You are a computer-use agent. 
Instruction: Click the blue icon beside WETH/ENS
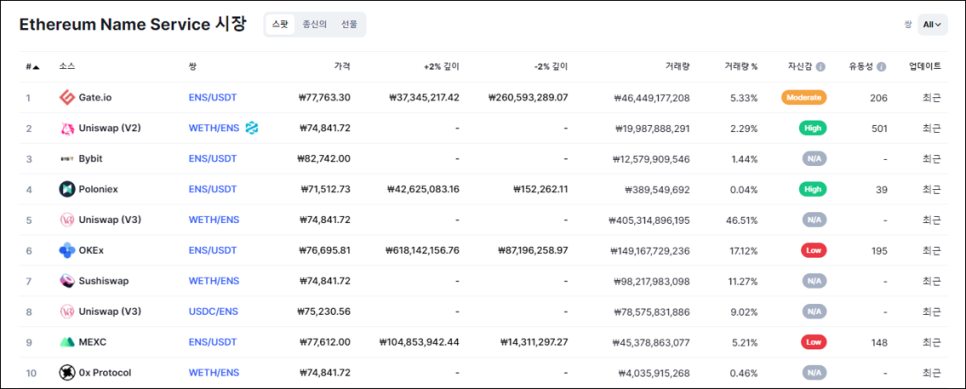(251, 128)
